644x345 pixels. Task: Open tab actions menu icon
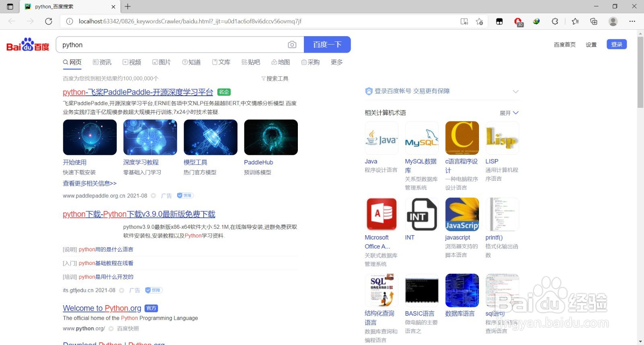(x=10, y=6)
